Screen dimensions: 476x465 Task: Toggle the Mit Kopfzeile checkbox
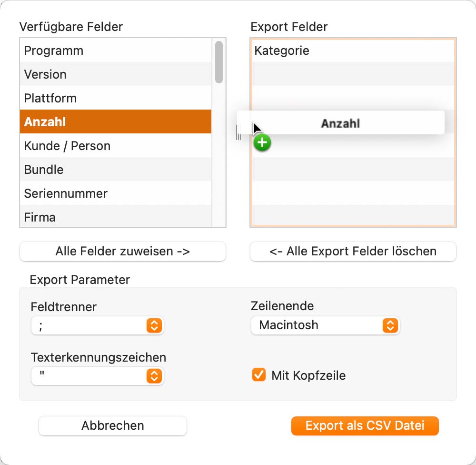pos(258,375)
